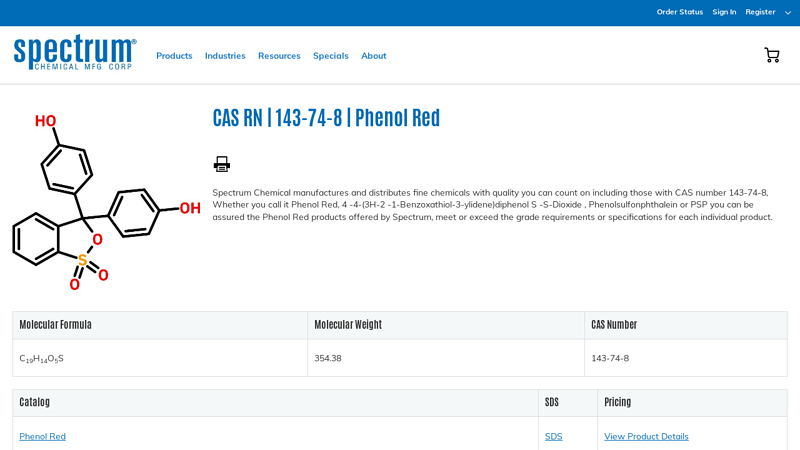
Task: Click the Molecular Weight column header
Action: coord(446,325)
